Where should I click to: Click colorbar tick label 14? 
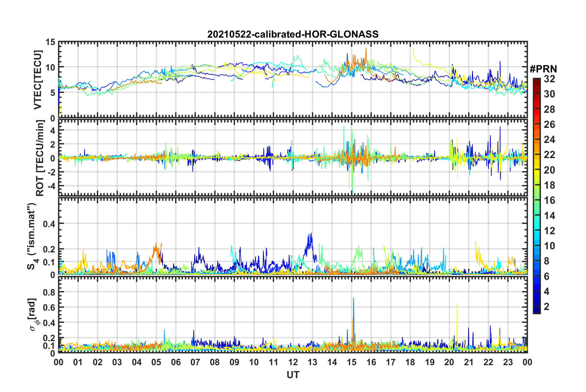549,216
